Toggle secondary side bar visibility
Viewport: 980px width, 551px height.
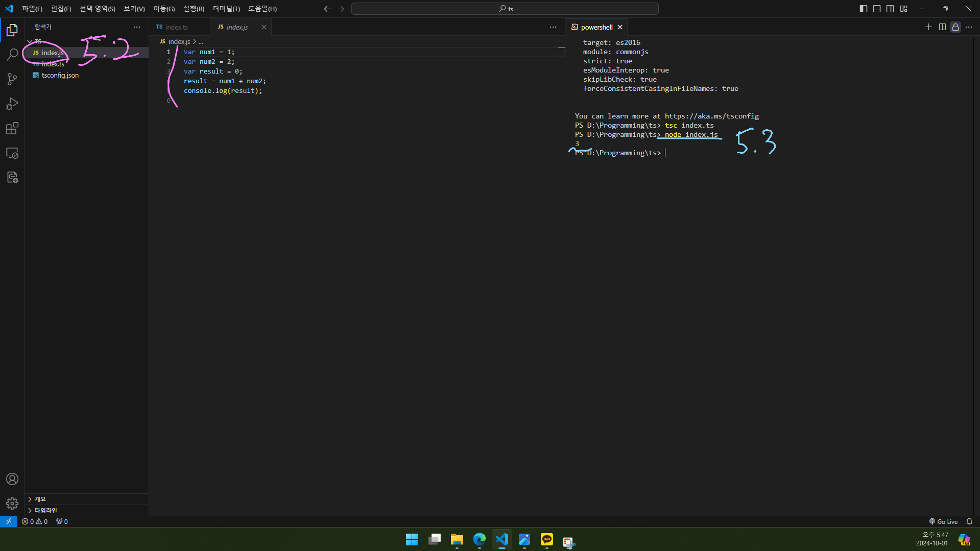pyautogui.click(x=890, y=9)
